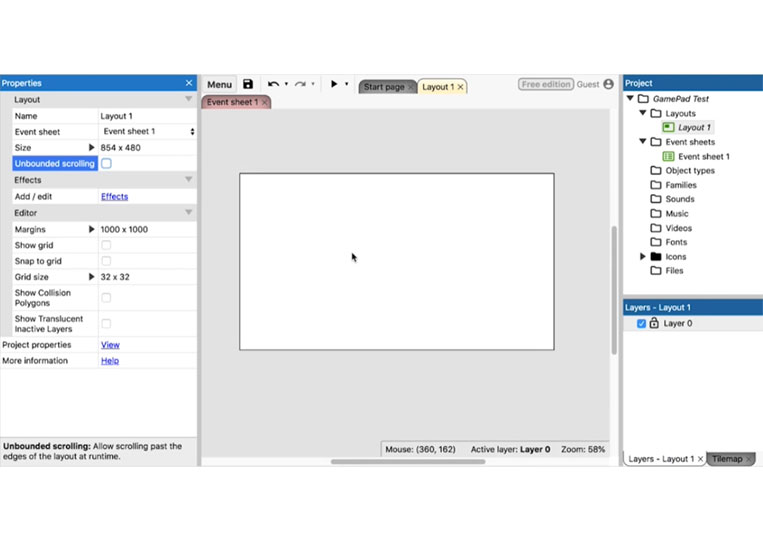This screenshot has height=541, width=763.
Task: Undo the last action
Action: (273, 84)
